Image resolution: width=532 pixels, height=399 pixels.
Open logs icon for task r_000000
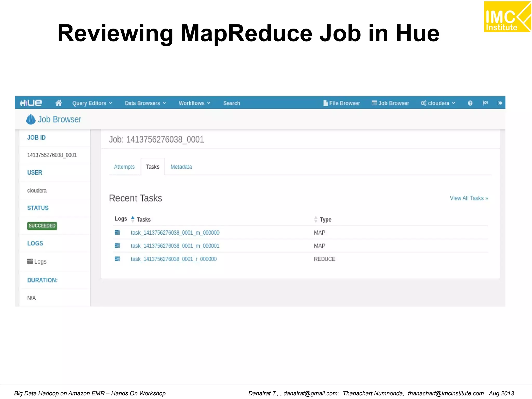[117, 259]
